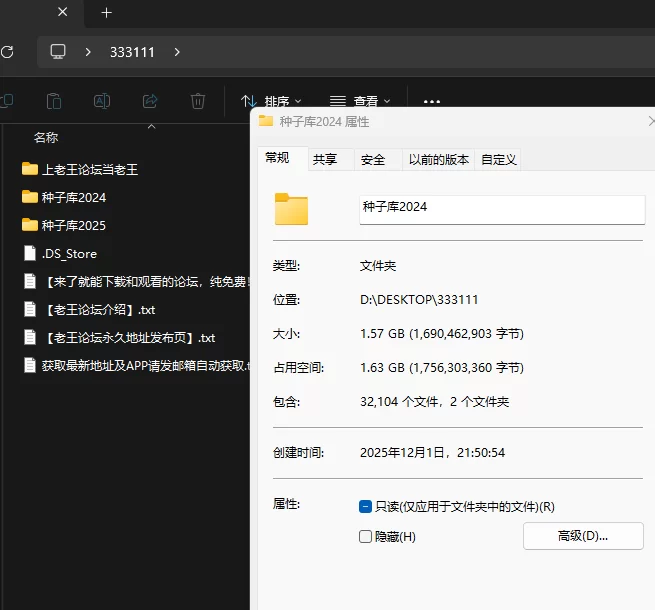This screenshot has height=610, width=655.
Task: Toggle the 只读 read-only checkbox
Action: [366, 507]
